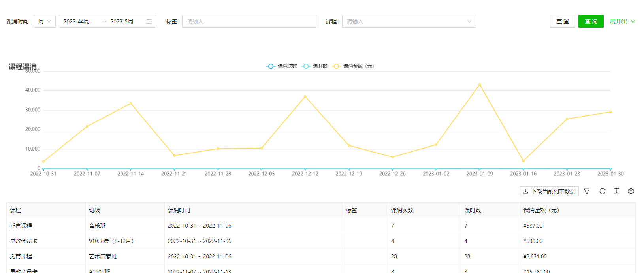
Task: Open the 课程 select dropdown
Action: 409,21
